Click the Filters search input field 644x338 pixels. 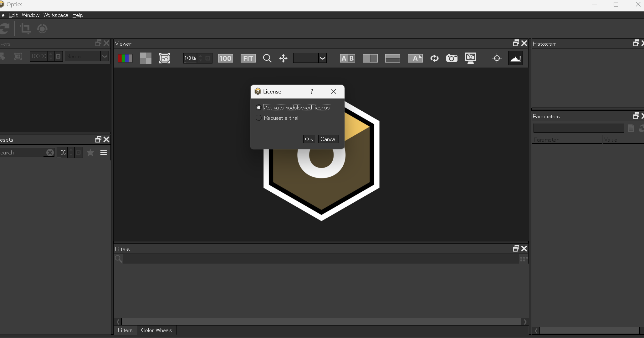(321, 259)
